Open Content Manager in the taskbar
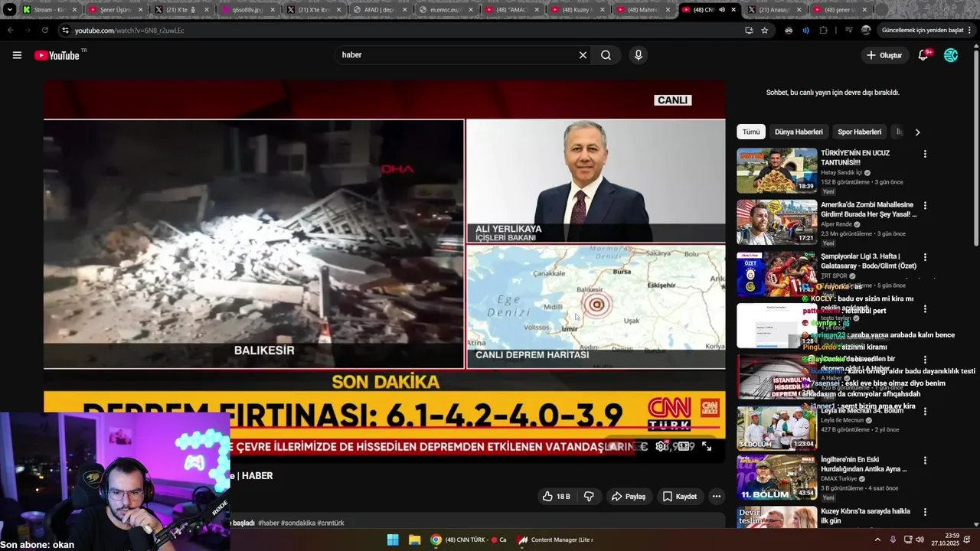The height and width of the screenshot is (551, 980). (x=556, y=540)
